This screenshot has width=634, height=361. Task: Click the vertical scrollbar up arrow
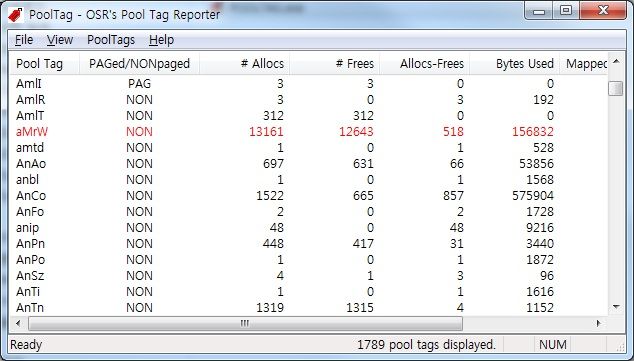coord(616,61)
